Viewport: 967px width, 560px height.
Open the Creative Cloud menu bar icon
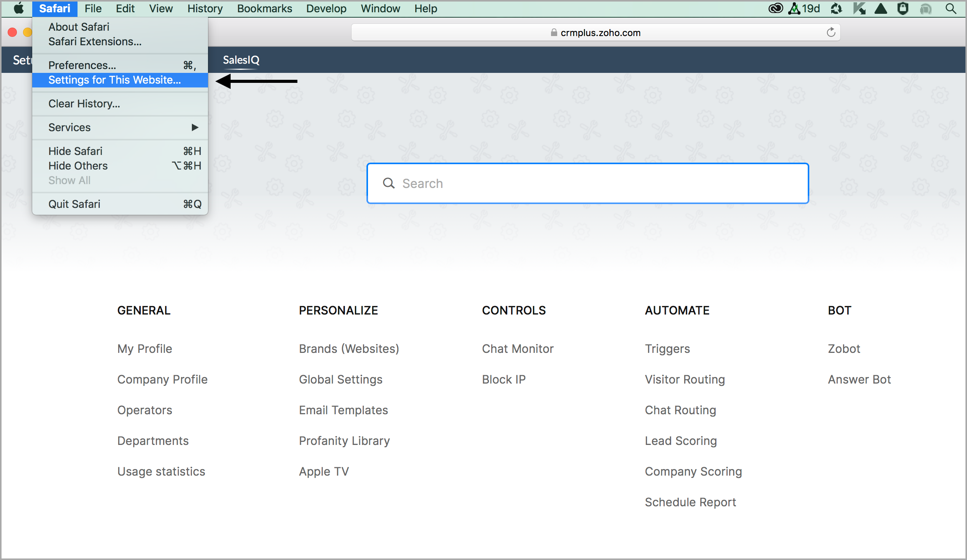775,8
